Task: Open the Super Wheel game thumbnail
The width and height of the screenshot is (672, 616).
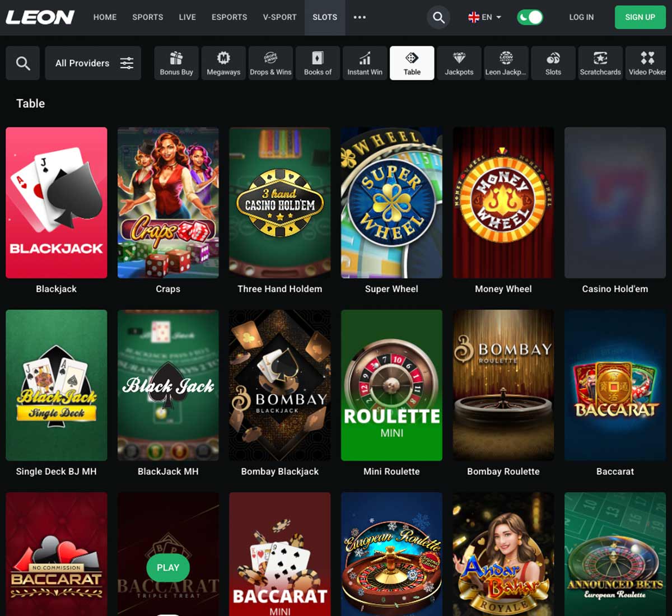Action: (x=391, y=203)
